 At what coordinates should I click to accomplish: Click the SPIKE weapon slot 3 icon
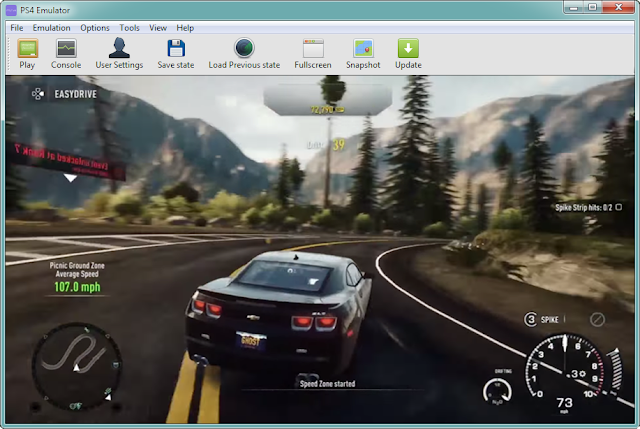click(531, 319)
